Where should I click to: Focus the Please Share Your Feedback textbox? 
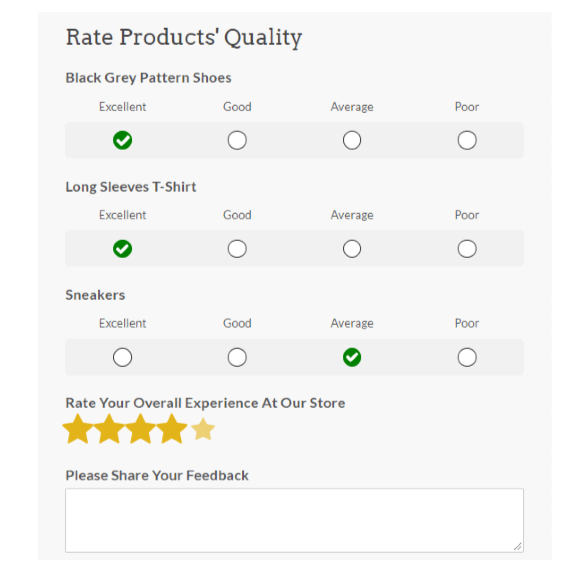coord(294,520)
